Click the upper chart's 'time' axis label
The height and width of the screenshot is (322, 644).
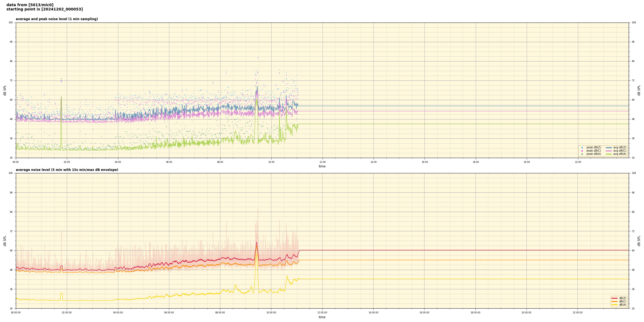[322, 166]
